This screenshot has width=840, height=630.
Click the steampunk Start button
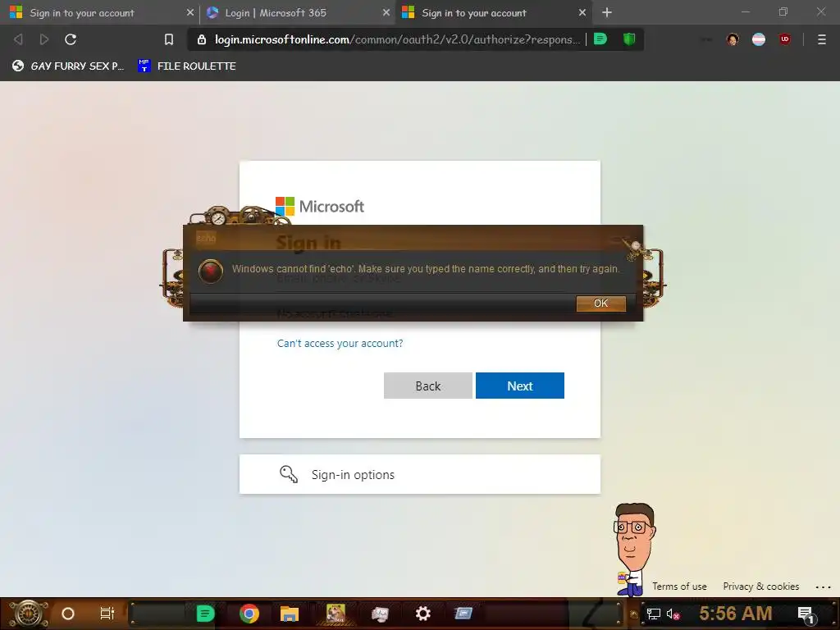pos(29,614)
